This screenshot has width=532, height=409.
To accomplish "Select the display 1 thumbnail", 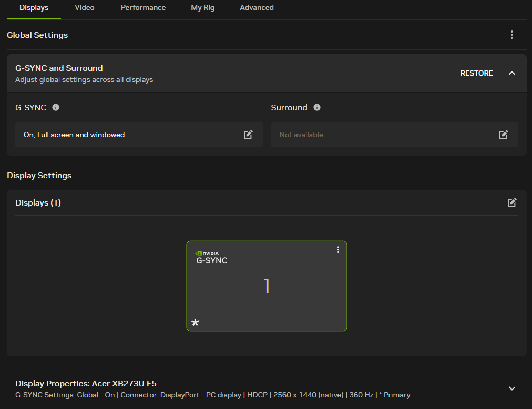I will 267,286.
